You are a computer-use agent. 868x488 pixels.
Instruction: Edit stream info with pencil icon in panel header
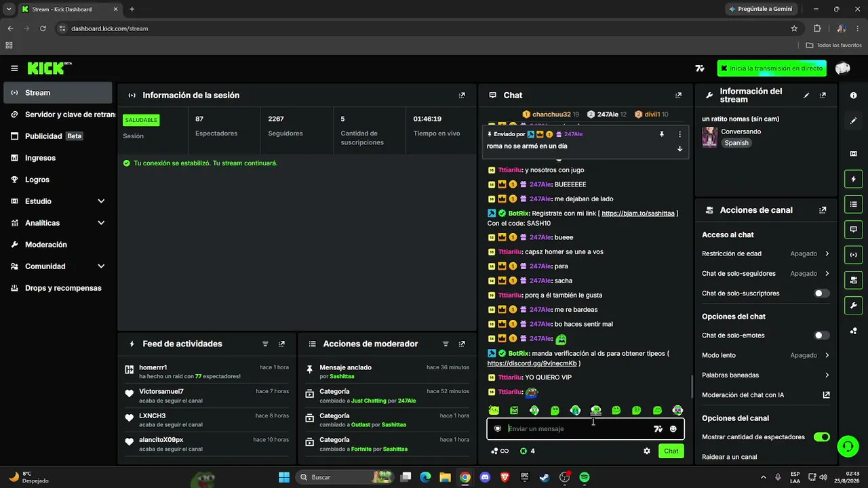click(x=806, y=96)
